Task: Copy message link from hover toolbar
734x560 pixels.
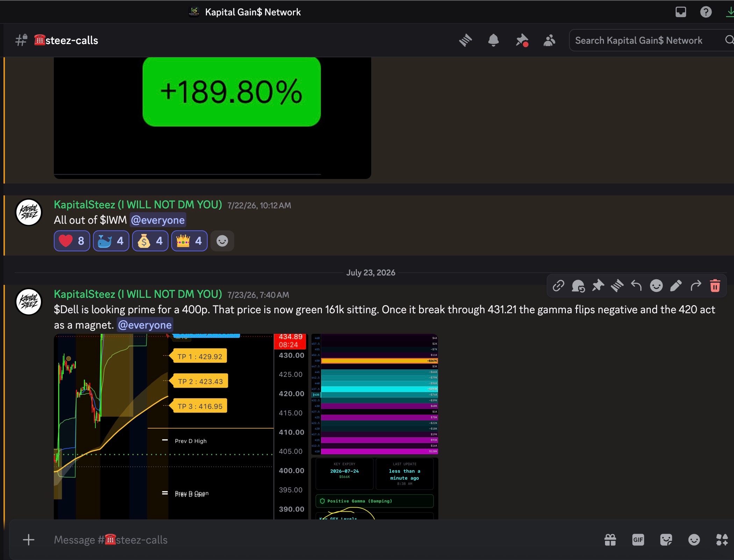Action: [558, 286]
